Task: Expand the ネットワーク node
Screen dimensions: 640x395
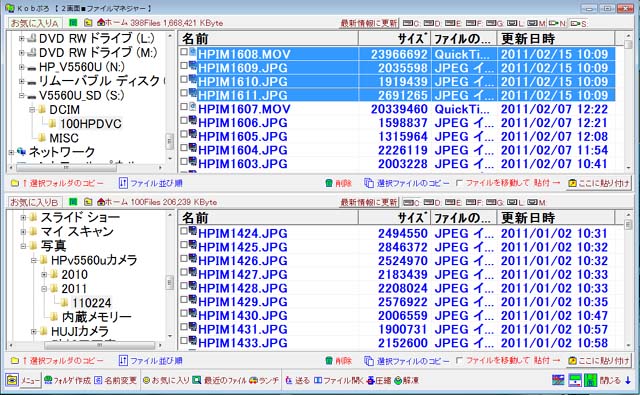Action: [11, 153]
